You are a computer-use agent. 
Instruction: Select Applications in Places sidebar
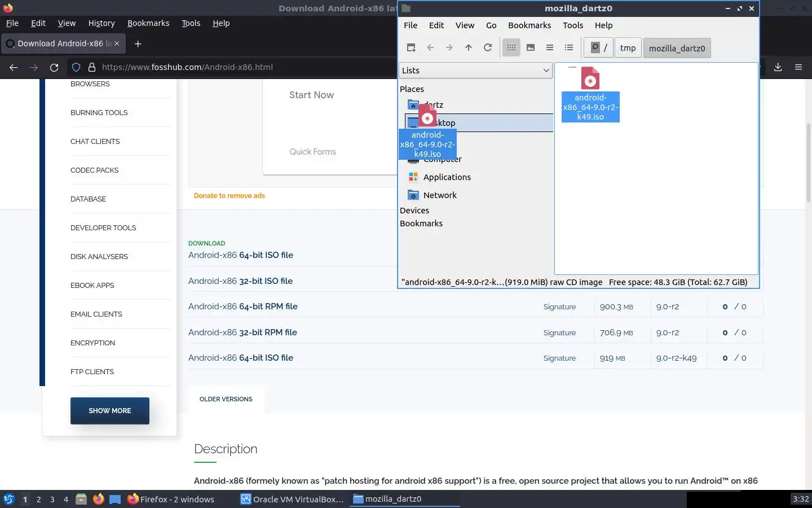447,177
